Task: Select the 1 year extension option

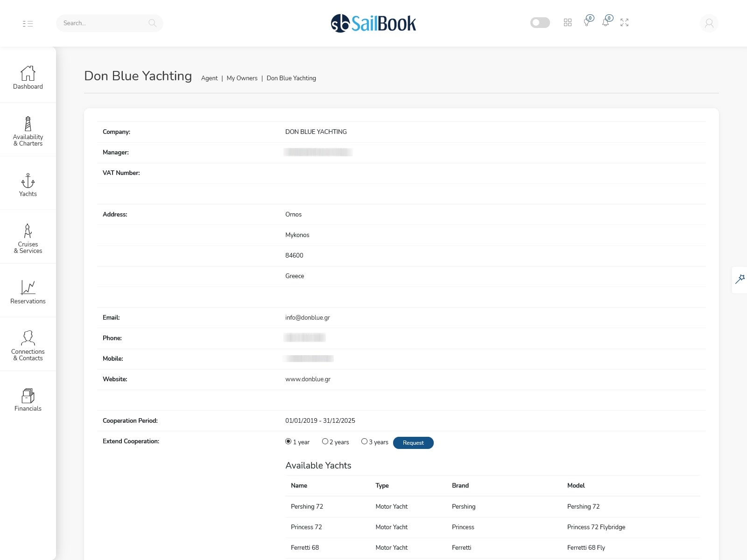Action: tap(289, 441)
